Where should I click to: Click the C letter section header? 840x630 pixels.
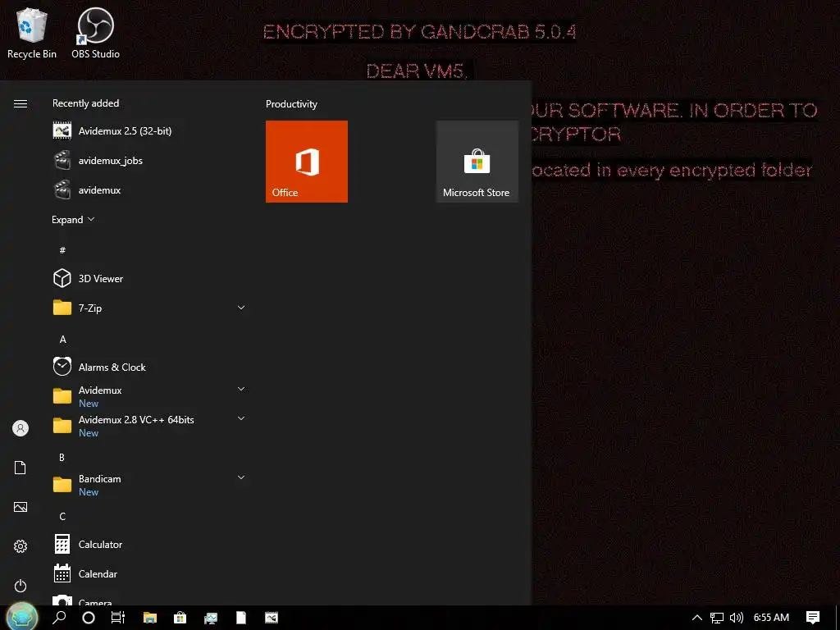point(62,517)
